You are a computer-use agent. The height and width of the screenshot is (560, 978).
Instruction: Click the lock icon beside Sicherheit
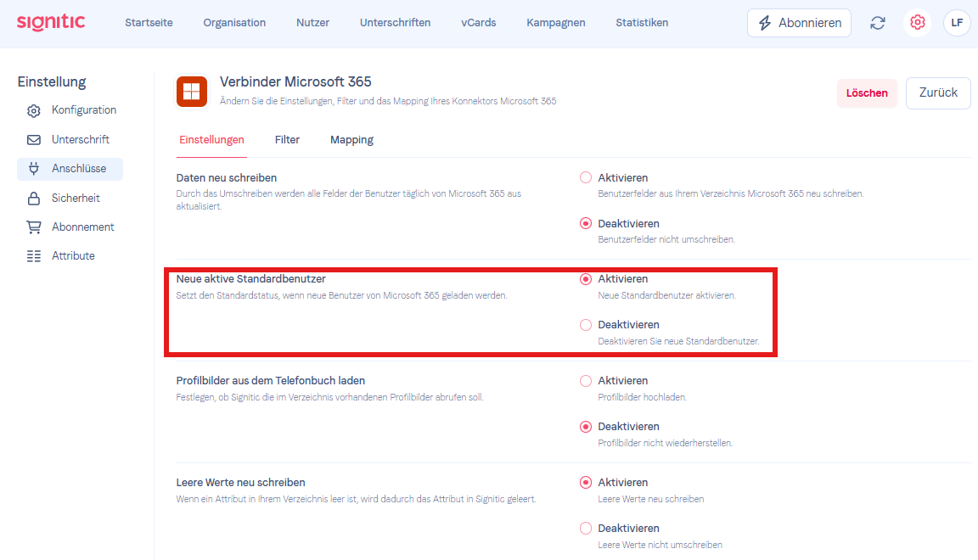[x=34, y=199]
